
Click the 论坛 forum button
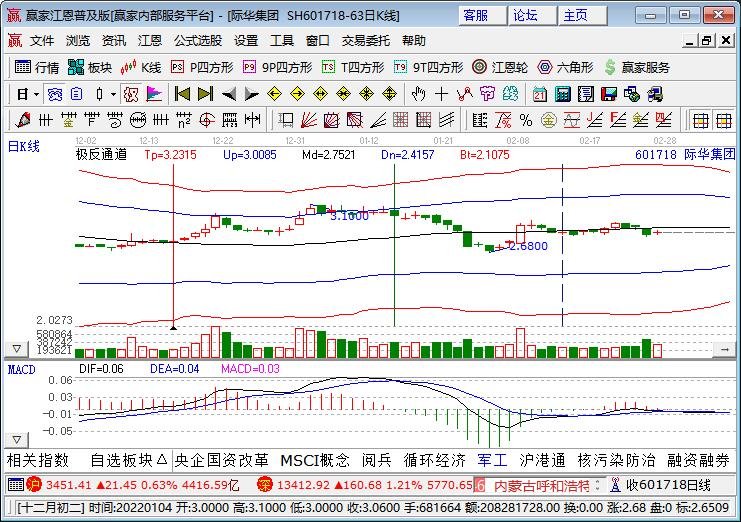[532, 16]
